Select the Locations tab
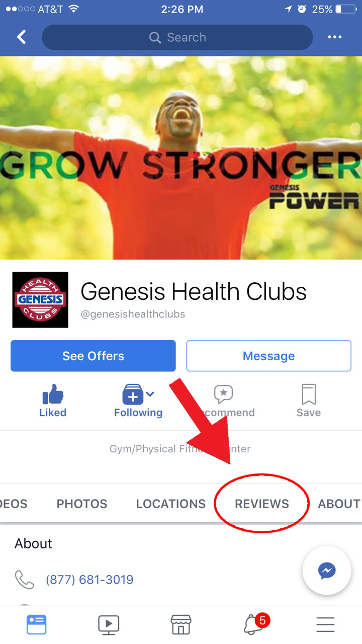This screenshot has width=362, height=644. [x=171, y=504]
